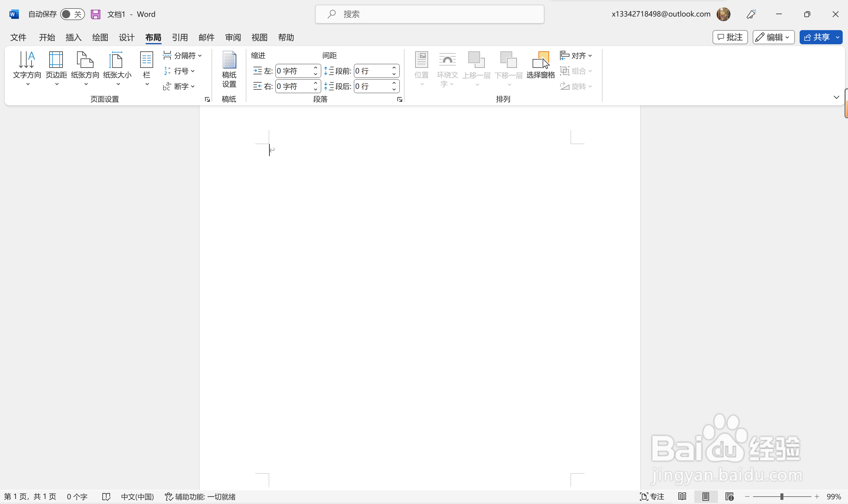Click the Search (搜索) box
This screenshot has width=848, height=504.
(430, 14)
